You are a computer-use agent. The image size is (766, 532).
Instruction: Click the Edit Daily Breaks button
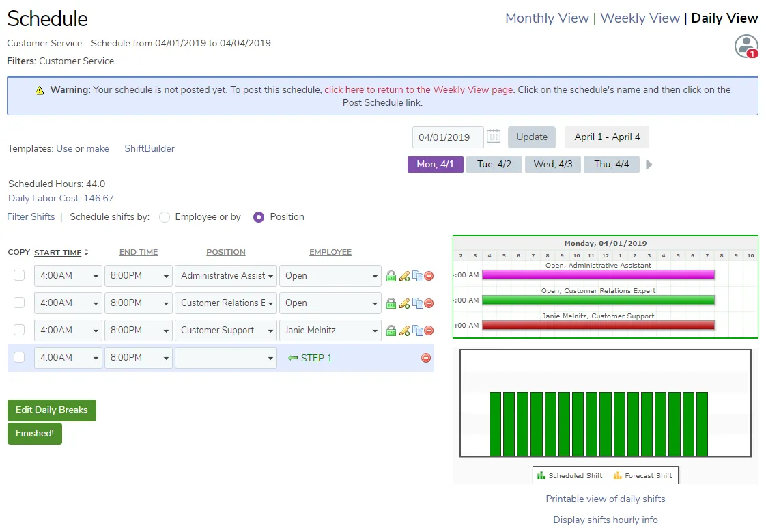point(52,410)
